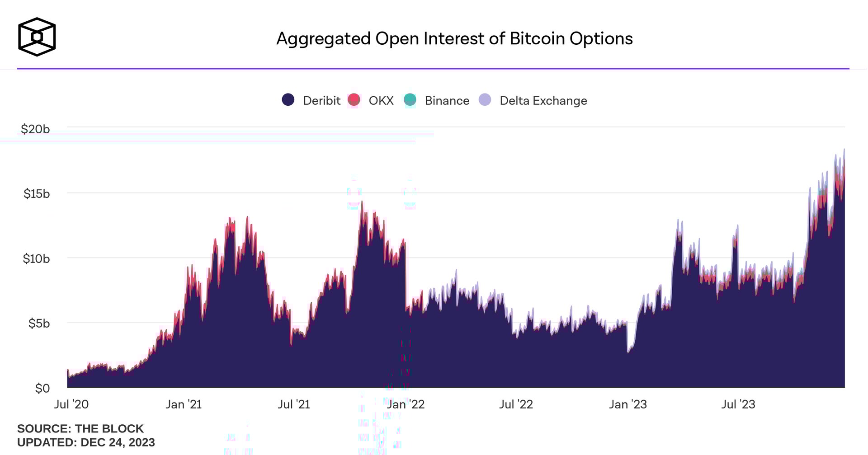
Task: Toggle the OKX legend color dot
Action: 354,100
